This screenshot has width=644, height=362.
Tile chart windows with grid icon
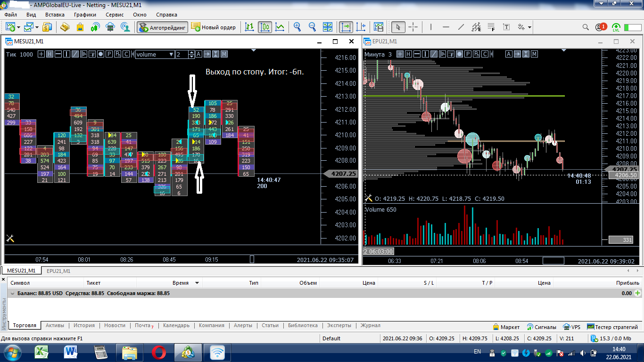pyautogui.click(x=328, y=27)
